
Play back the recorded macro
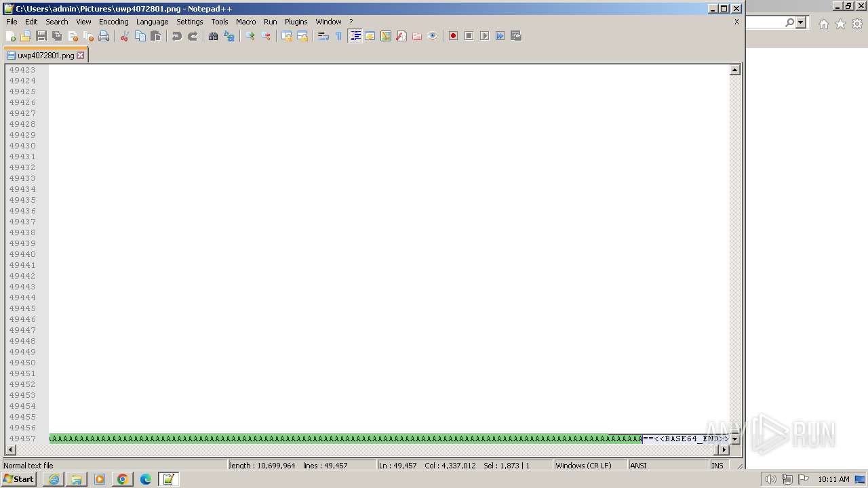485,36
